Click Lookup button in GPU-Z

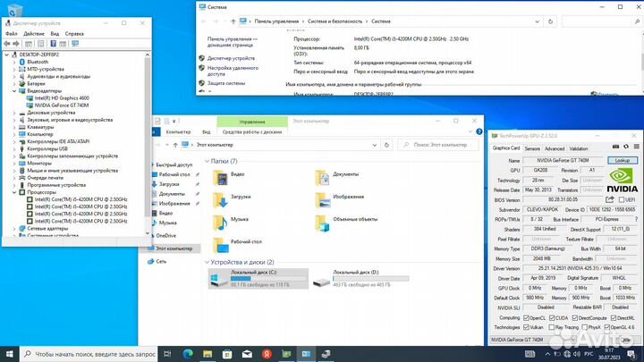623,160
